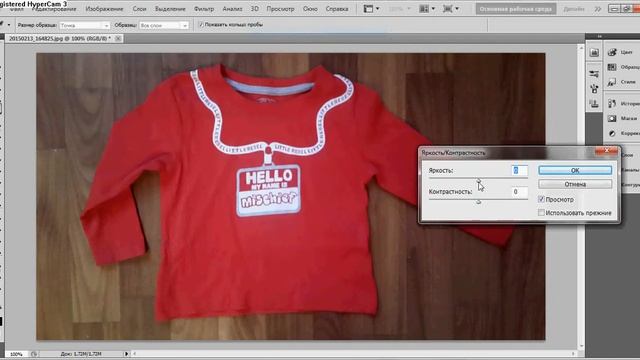Switch to the Дизайн workspace
The image size is (640, 360).
[573, 9]
